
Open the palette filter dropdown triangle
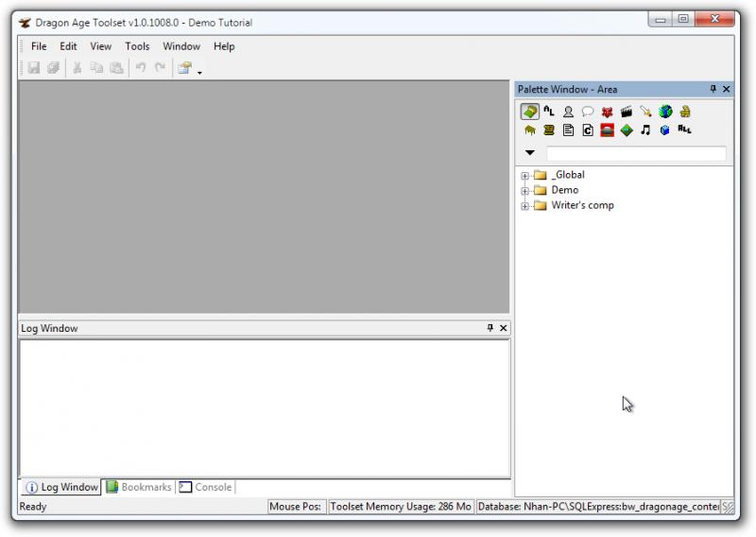coord(530,152)
